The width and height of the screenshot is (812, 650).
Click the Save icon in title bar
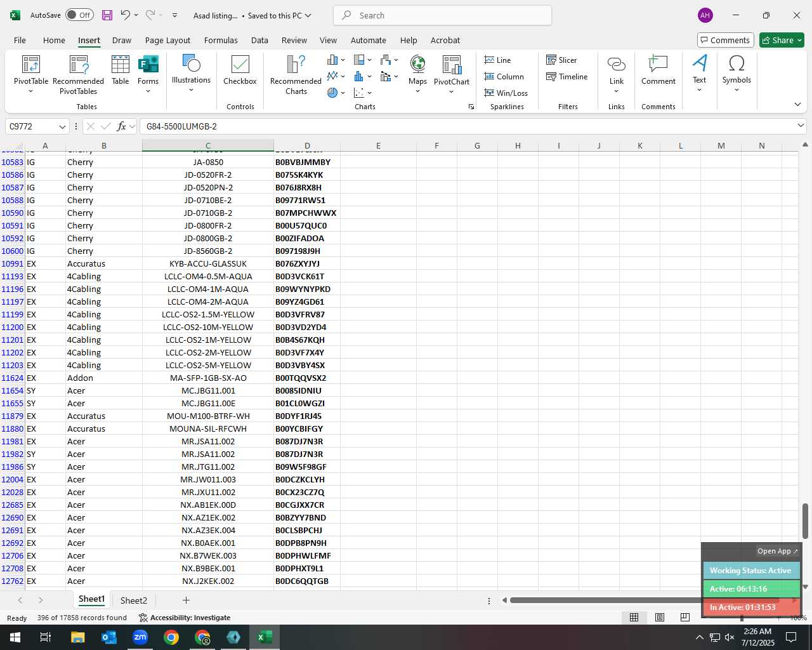click(107, 15)
